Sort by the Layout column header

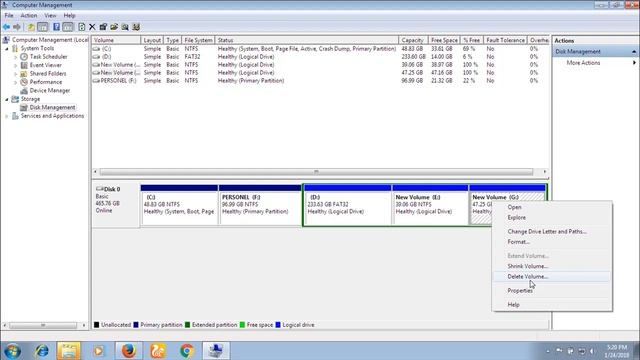pos(152,40)
